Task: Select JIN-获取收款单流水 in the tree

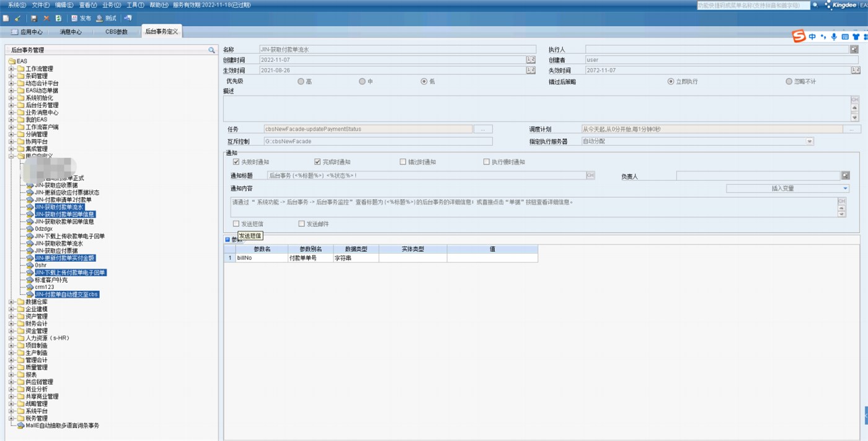Action: click(58, 244)
